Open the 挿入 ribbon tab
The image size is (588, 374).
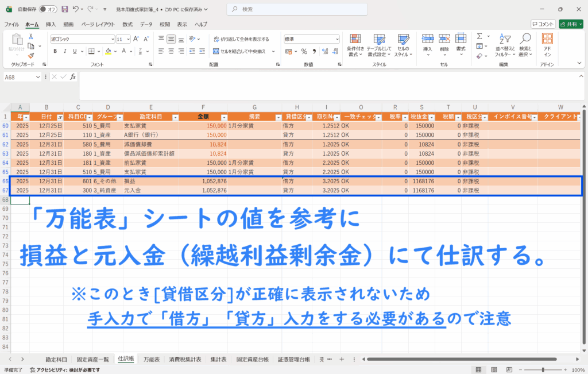51,24
